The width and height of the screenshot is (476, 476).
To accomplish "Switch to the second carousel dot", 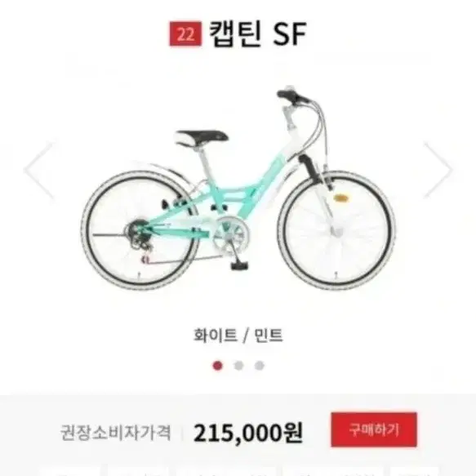I will click(x=238, y=366).
